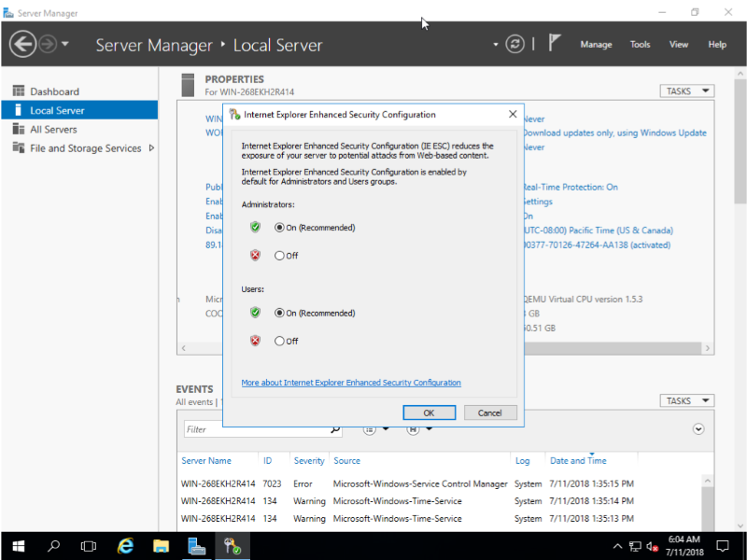Click the green shield icon under Administrators
The width and height of the screenshot is (747, 560).
click(255, 227)
